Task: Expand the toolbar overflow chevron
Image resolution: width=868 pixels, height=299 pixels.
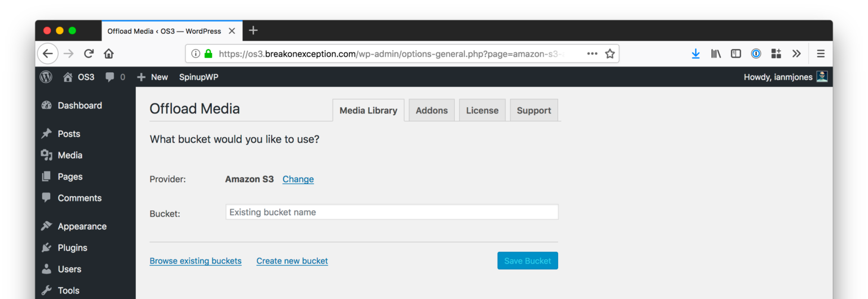Action: (796, 54)
